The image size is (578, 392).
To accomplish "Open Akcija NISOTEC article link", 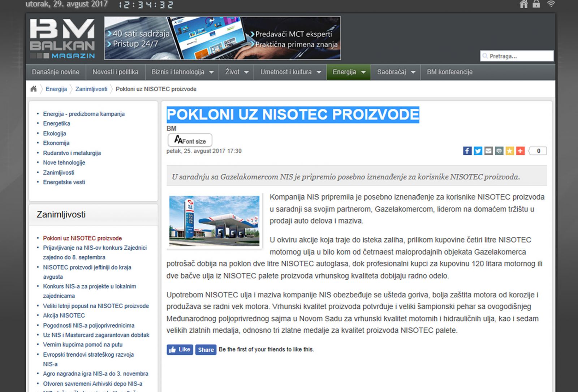I will [x=64, y=315].
